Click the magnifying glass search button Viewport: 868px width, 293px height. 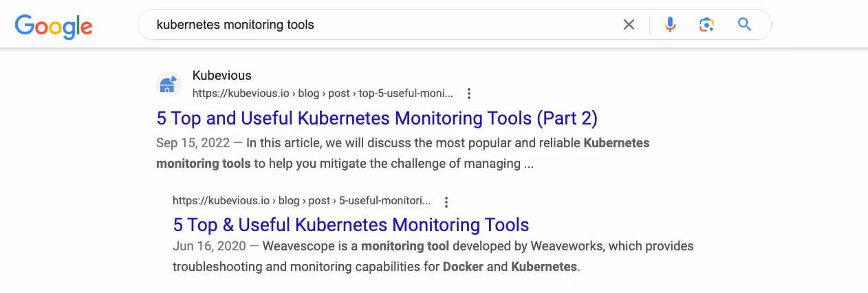(744, 25)
